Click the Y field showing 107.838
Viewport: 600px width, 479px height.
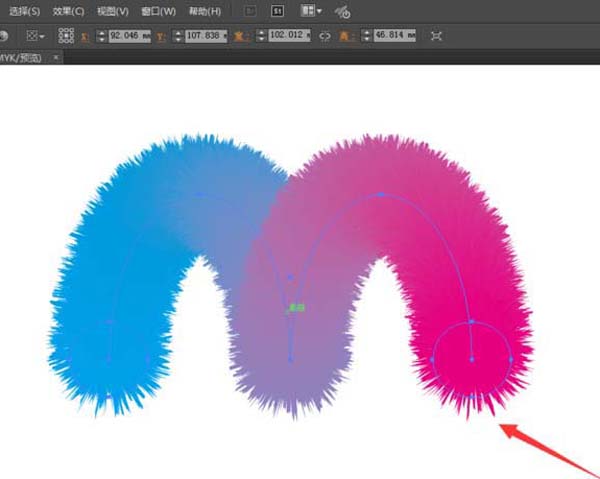click(x=206, y=36)
